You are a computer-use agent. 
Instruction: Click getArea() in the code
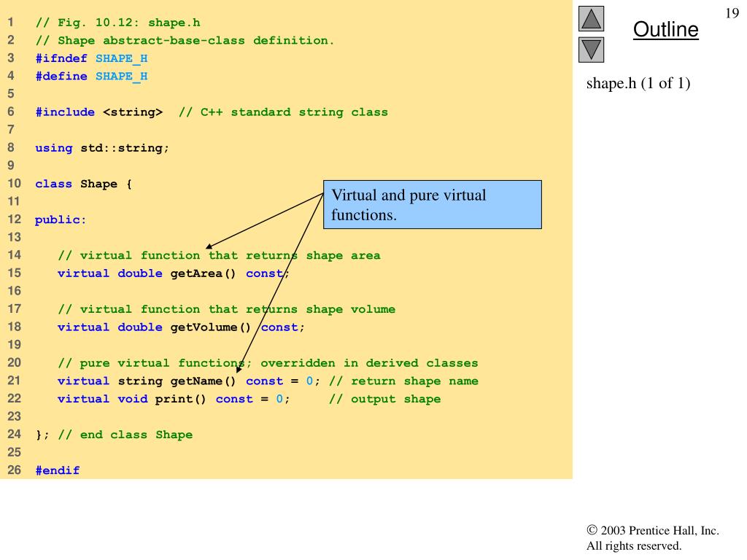tap(203, 273)
